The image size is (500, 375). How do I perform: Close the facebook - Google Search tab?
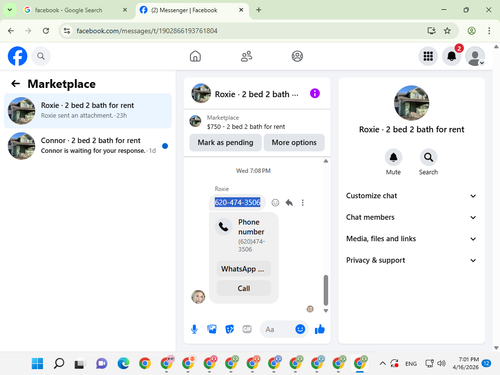[x=125, y=10]
